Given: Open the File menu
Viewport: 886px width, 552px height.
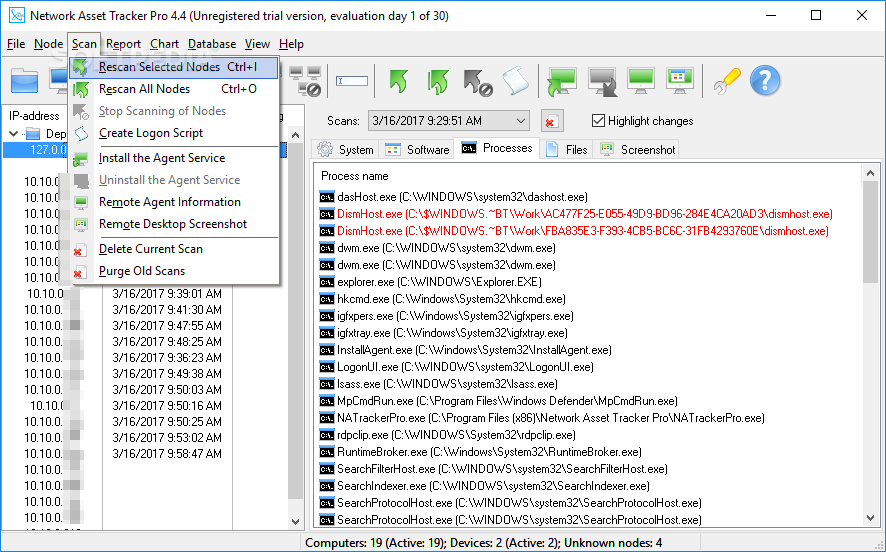Looking at the screenshot, I should [x=16, y=44].
